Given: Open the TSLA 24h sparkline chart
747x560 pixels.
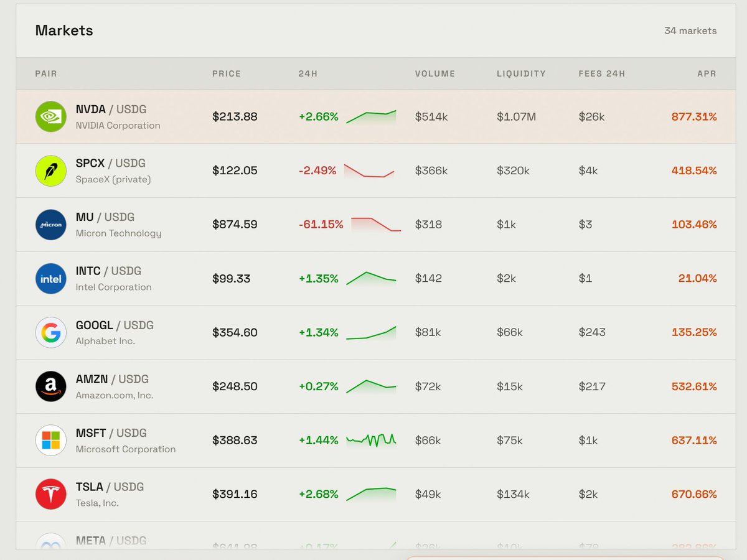Looking at the screenshot, I should coord(371,494).
